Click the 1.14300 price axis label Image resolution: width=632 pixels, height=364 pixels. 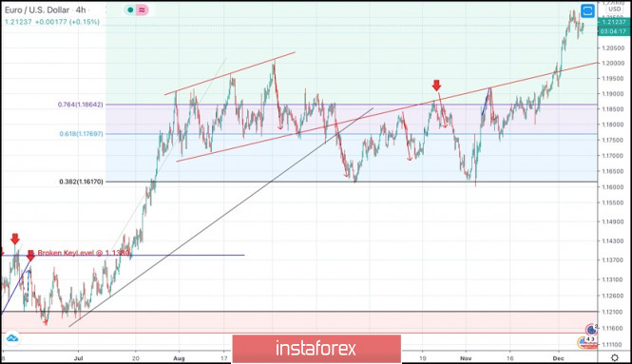613,241
